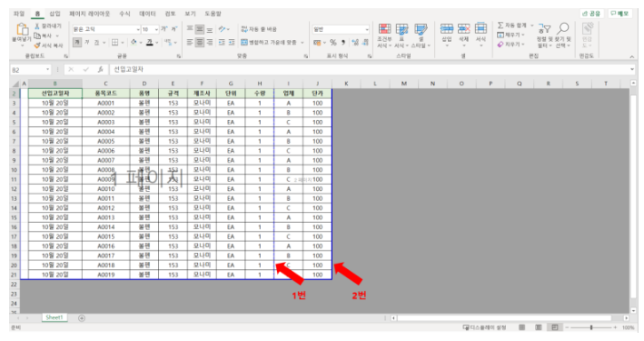Click the increase indent icon
The width and height of the screenshot is (644, 341).
click(x=232, y=42)
